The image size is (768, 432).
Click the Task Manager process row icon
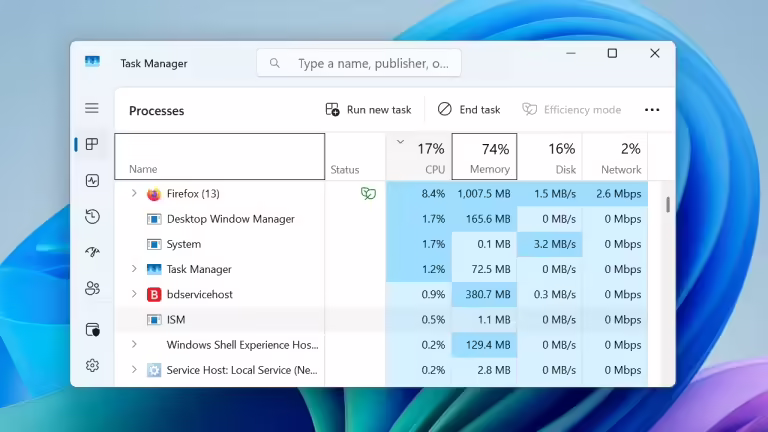(154, 269)
